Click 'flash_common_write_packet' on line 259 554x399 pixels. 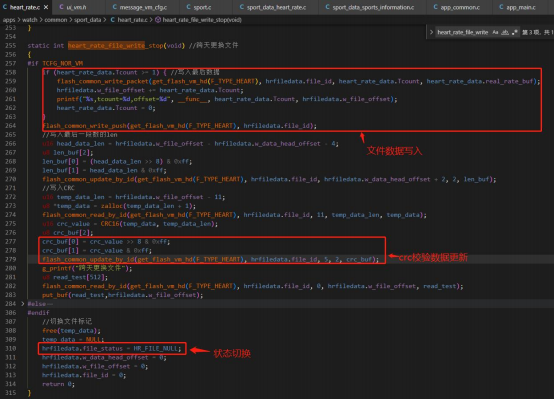(102, 81)
